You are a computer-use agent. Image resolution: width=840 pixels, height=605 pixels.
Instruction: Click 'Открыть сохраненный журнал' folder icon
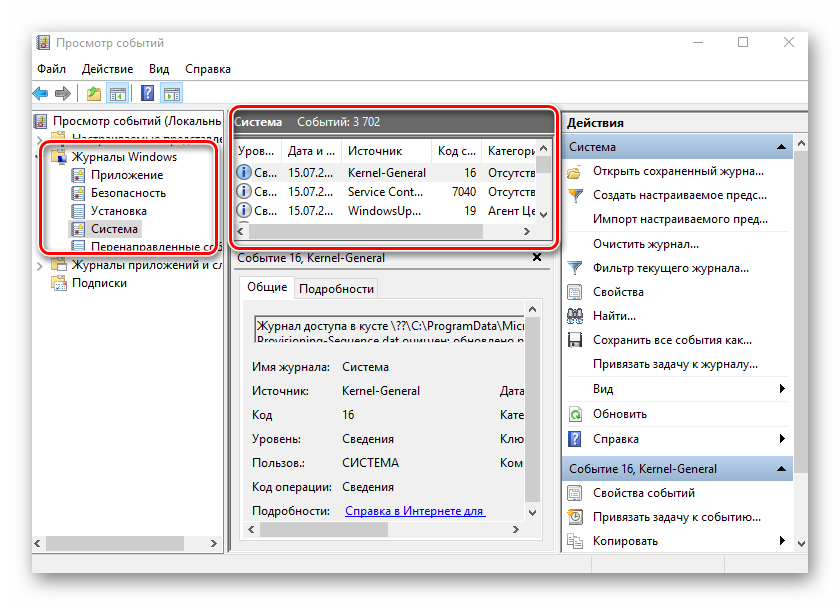pyautogui.click(x=575, y=171)
